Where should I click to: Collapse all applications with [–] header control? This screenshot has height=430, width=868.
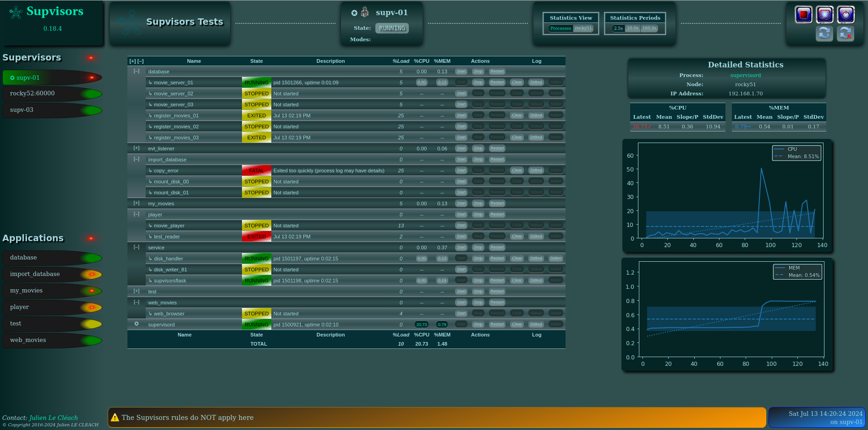pos(141,61)
